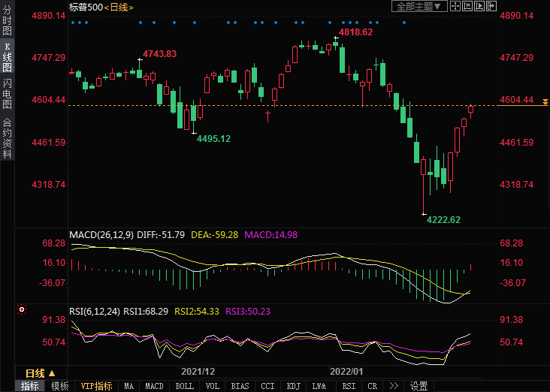Open the 闪电图 side tab

click(7, 93)
